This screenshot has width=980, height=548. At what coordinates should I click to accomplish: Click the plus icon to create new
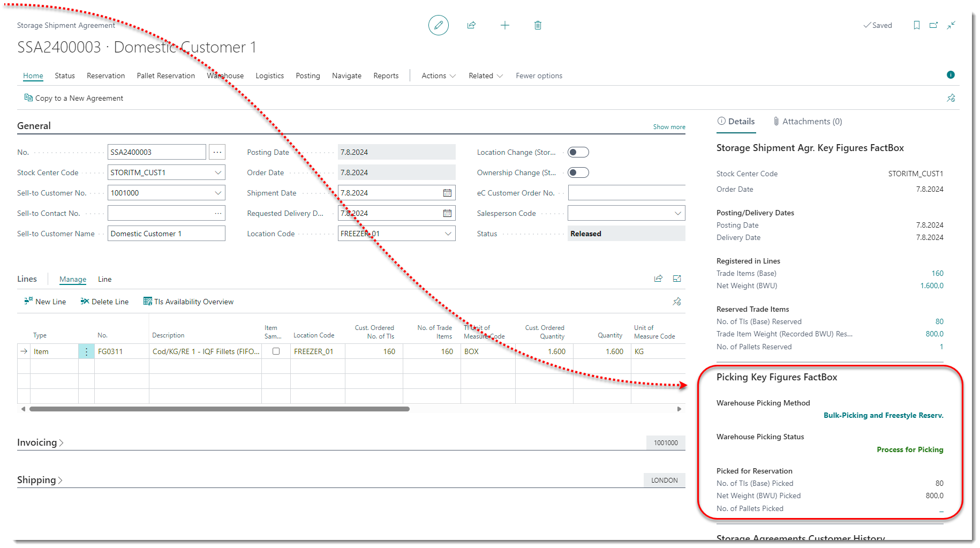click(504, 25)
